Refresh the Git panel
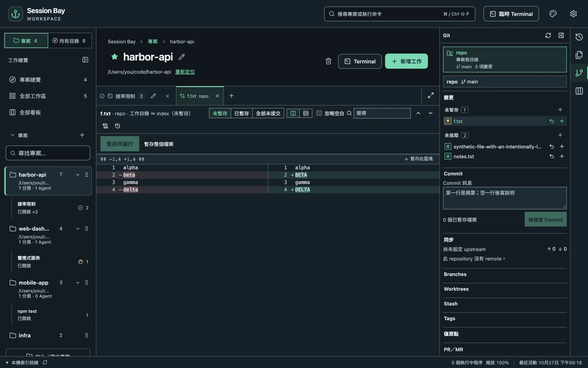 [548, 35]
